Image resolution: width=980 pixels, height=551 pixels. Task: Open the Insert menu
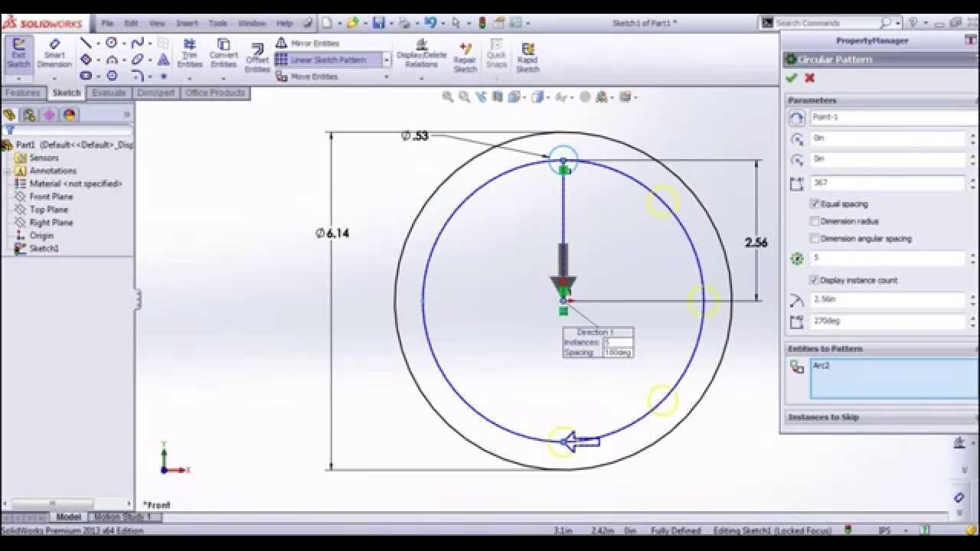click(x=187, y=23)
